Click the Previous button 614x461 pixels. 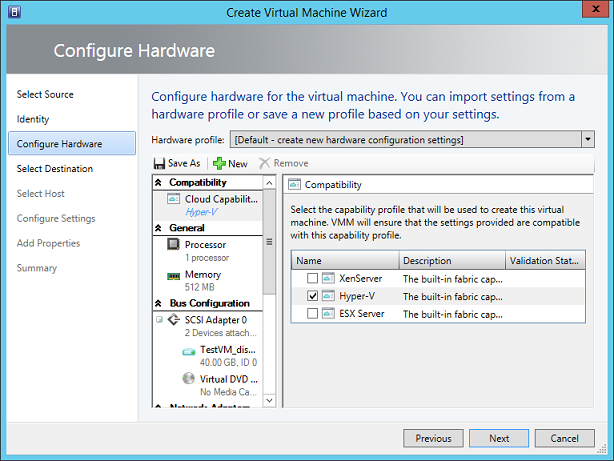(433, 438)
